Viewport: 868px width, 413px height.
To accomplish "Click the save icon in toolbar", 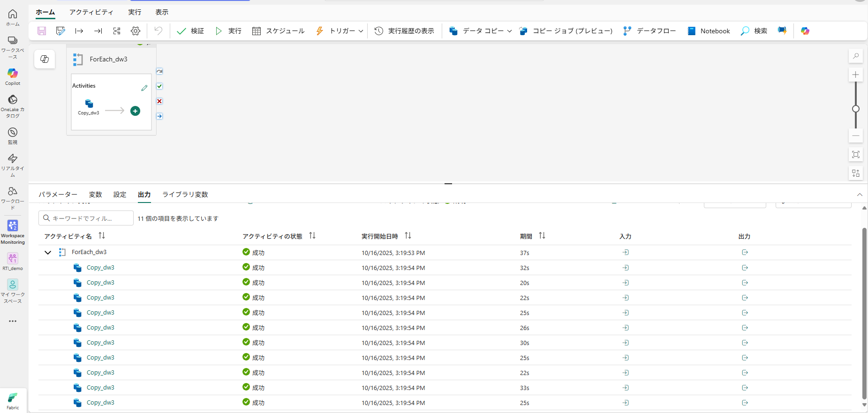I will click(x=42, y=31).
